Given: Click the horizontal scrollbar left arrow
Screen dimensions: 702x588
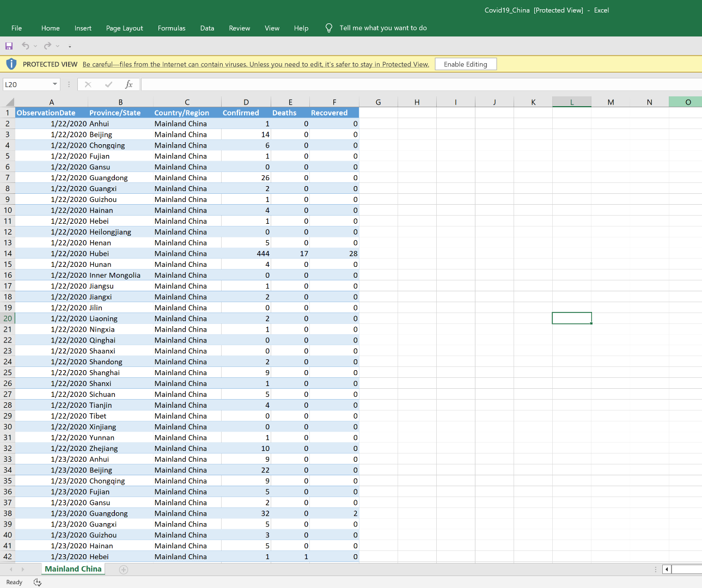Looking at the screenshot, I should click(x=667, y=569).
